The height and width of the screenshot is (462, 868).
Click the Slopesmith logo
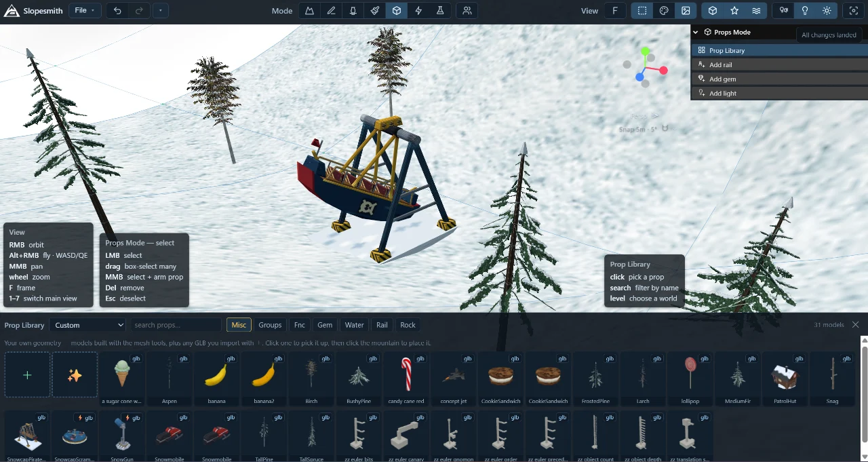click(x=12, y=11)
